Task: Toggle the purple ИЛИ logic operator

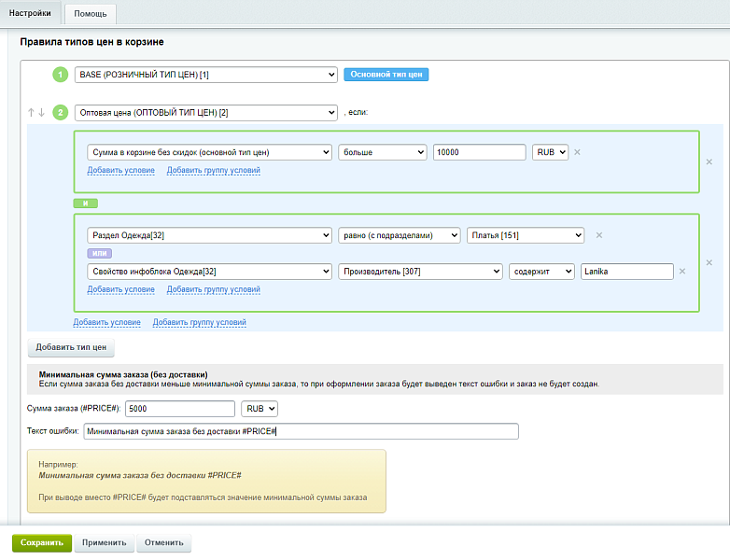Action: [99, 253]
